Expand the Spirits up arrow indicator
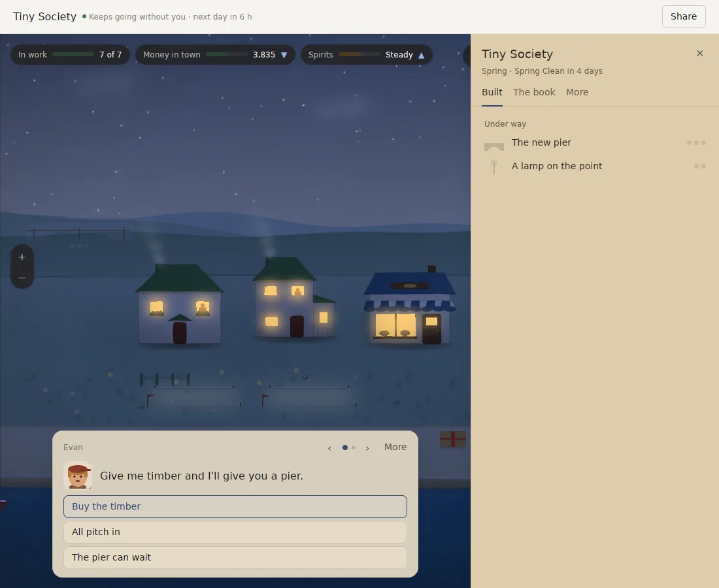The width and height of the screenshot is (719, 588). [422, 55]
